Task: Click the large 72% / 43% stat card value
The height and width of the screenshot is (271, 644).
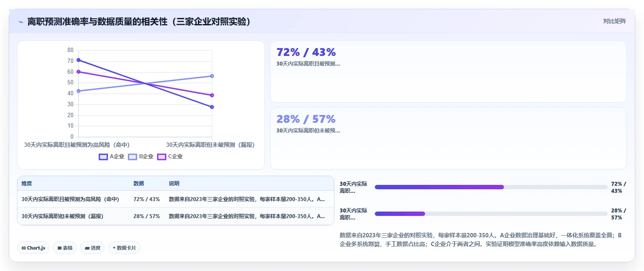Action: coord(306,52)
